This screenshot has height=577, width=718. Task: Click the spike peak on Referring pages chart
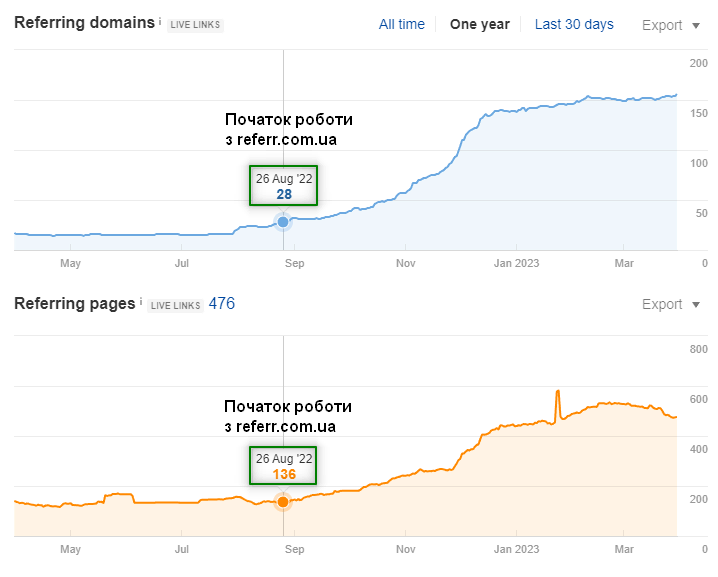tap(557, 392)
